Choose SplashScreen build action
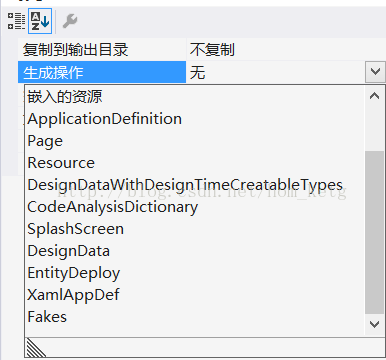This screenshot has height=360, width=386. [x=195, y=229]
